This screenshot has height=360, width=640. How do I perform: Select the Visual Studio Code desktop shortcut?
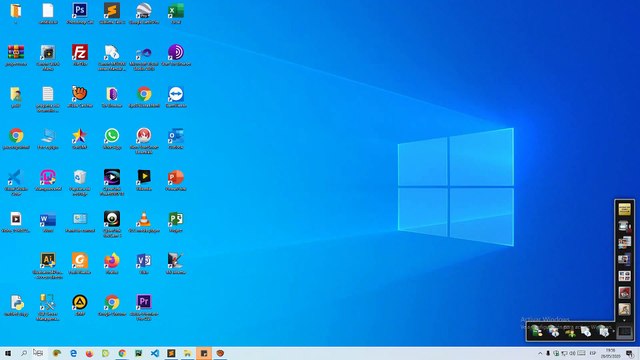click(16, 182)
